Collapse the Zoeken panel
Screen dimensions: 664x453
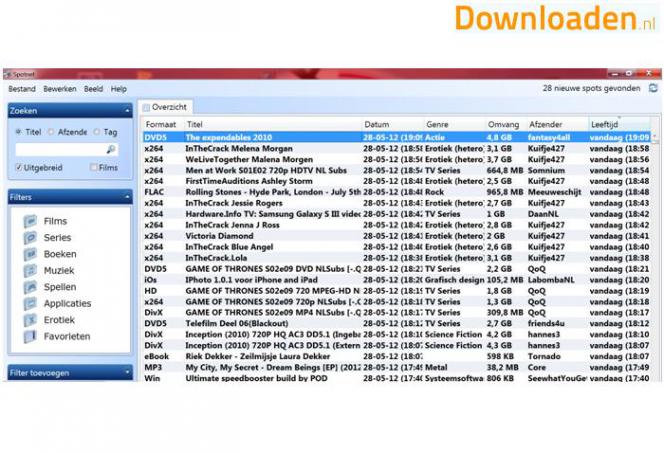coord(127,111)
